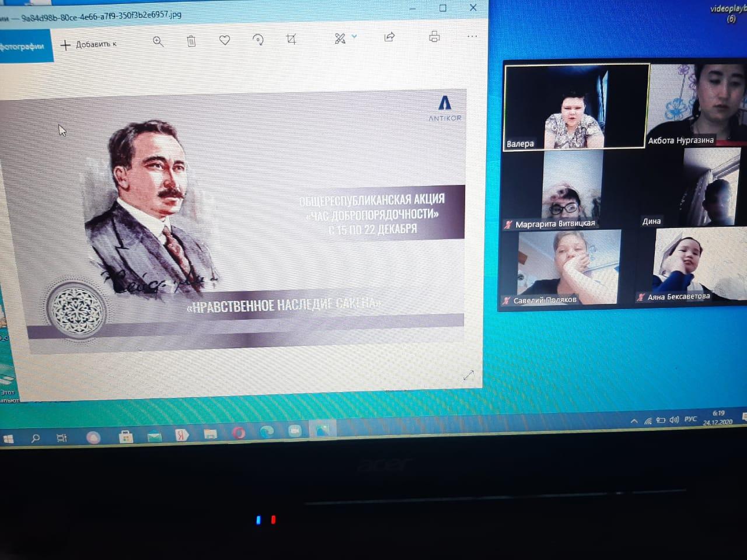This screenshot has width=747, height=560.
Task: Open Opera browser from the taskbar
Action: pos(238,433)
